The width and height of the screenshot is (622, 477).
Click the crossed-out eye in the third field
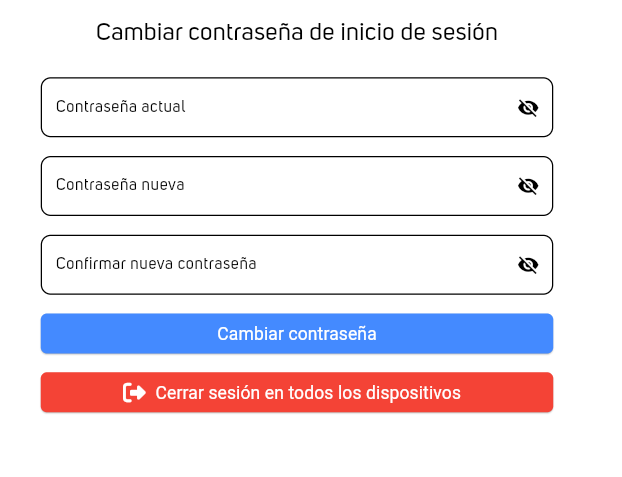pyautogui.click(x=528, y=265)
